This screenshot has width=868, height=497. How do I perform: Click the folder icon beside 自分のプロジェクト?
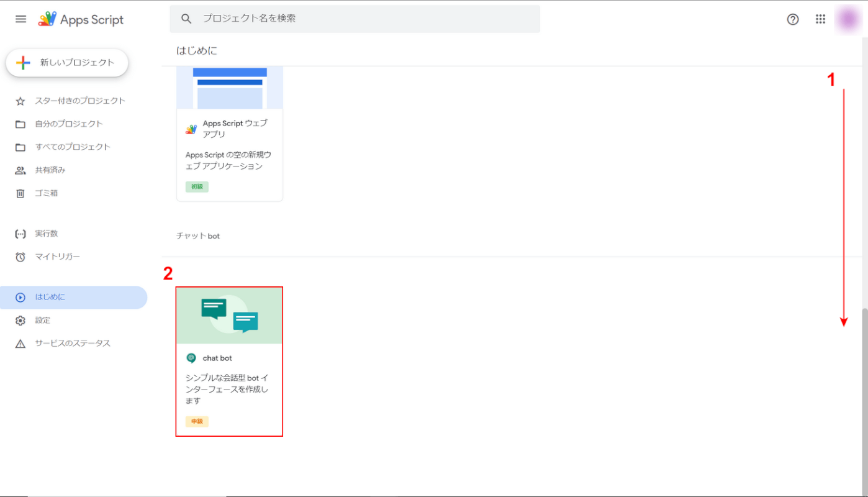tap(20, 124)
